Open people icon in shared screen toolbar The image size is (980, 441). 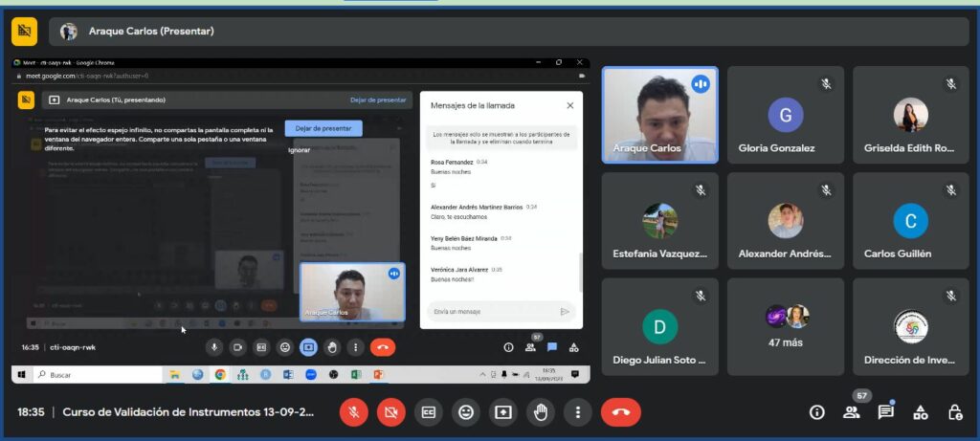click(x=530, y=347)
